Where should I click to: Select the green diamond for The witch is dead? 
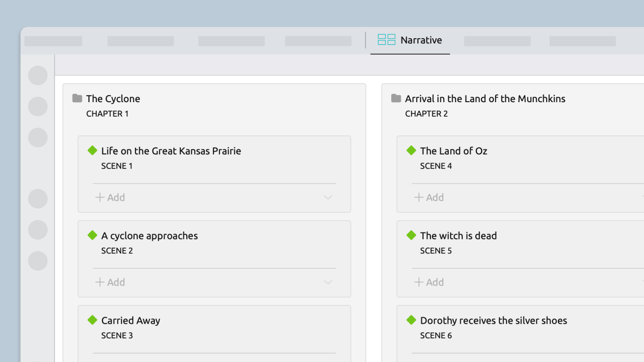pos(411,235)
